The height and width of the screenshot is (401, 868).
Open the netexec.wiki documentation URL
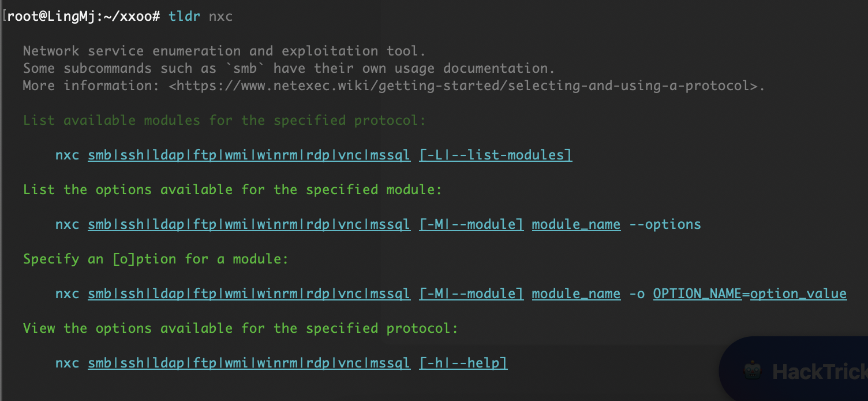(x=464, y=86)
